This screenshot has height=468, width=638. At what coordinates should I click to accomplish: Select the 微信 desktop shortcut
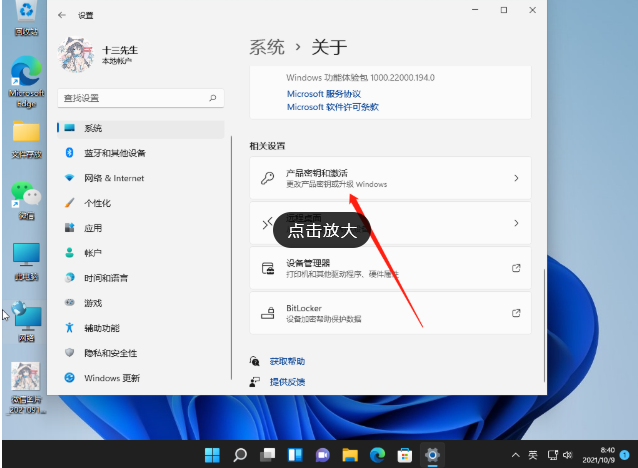pyautogui.click(x=26, y=201)
